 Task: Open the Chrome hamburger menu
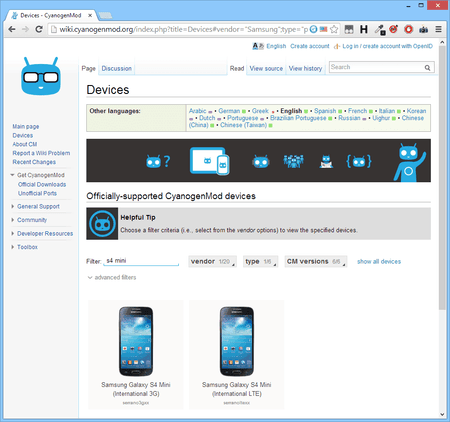click(439, 29)
